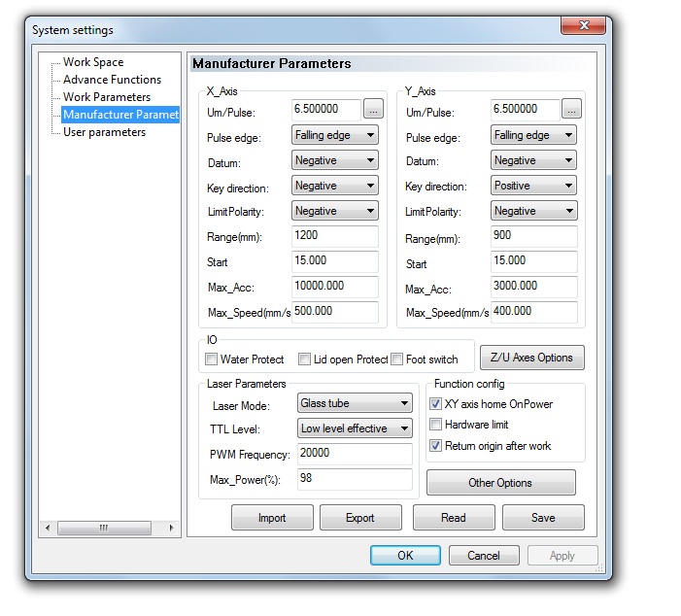Open Other Options
681x616 pixels.
click(500, 483)
